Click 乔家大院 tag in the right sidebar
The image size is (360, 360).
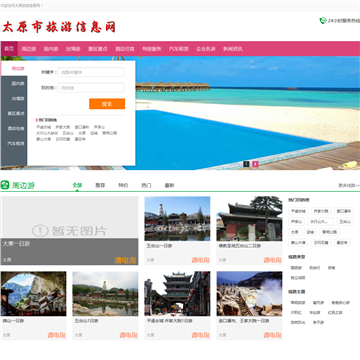click(x=321, y=211)
